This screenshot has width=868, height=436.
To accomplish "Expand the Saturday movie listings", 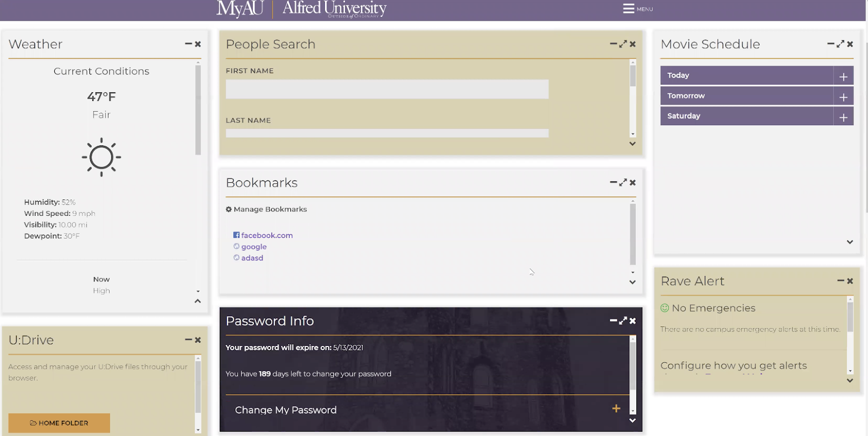I will point(843,117).
